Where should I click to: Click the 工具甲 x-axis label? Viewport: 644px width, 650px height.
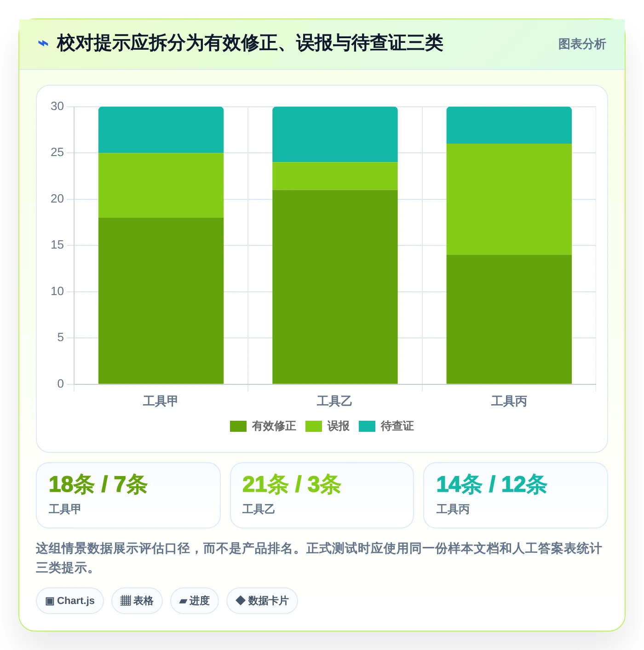(161, 401)
